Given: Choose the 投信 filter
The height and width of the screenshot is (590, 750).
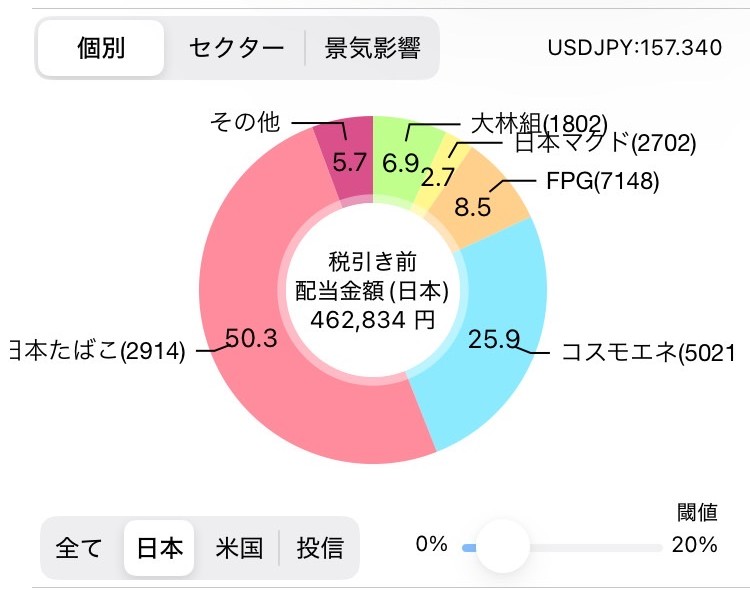Looking at the screenshot, I should [x=320, y=548].
